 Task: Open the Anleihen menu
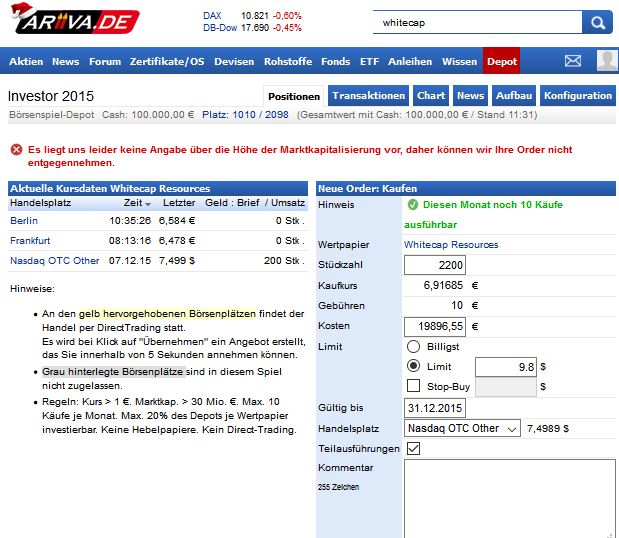click(x=410, y=61)
